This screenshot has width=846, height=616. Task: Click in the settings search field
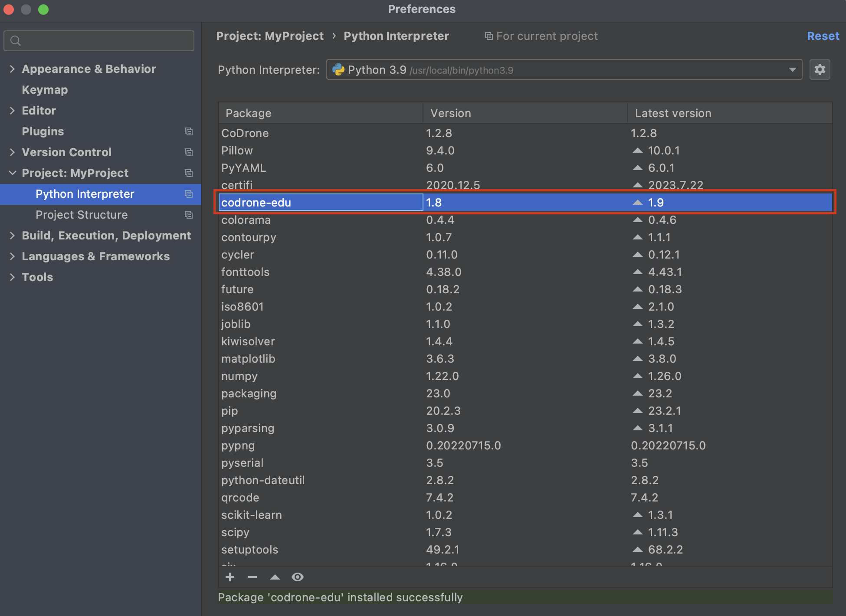104,41
